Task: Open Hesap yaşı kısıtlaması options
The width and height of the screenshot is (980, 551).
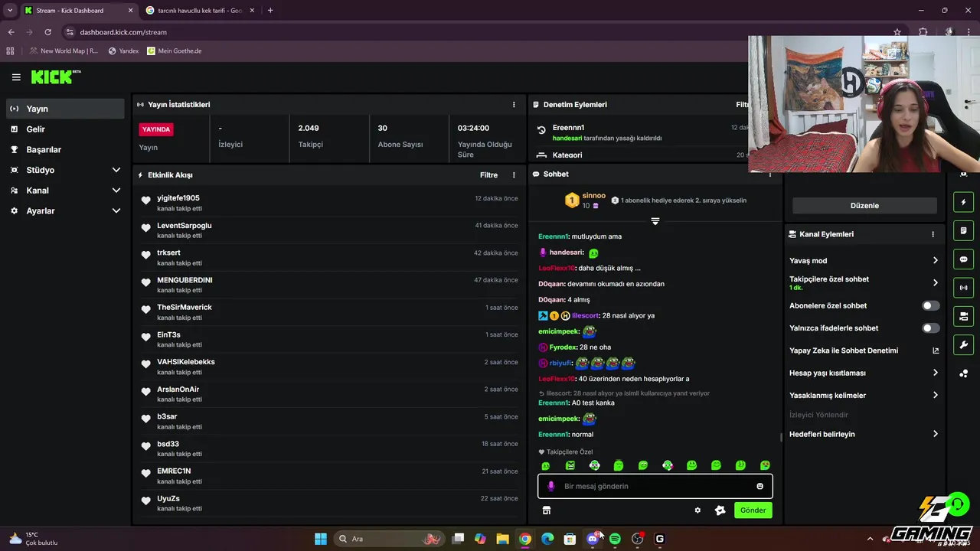Action: pos(864,373)
